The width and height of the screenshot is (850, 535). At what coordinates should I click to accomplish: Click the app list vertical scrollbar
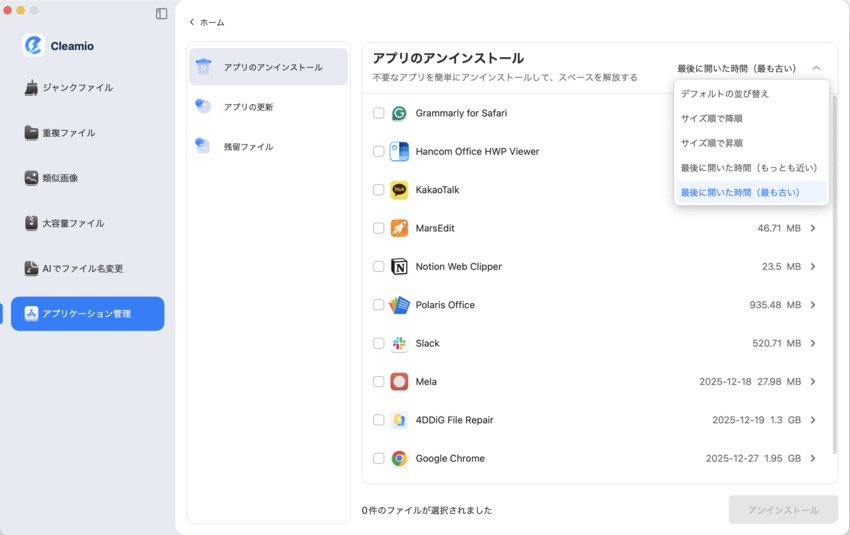pos(835,274)
